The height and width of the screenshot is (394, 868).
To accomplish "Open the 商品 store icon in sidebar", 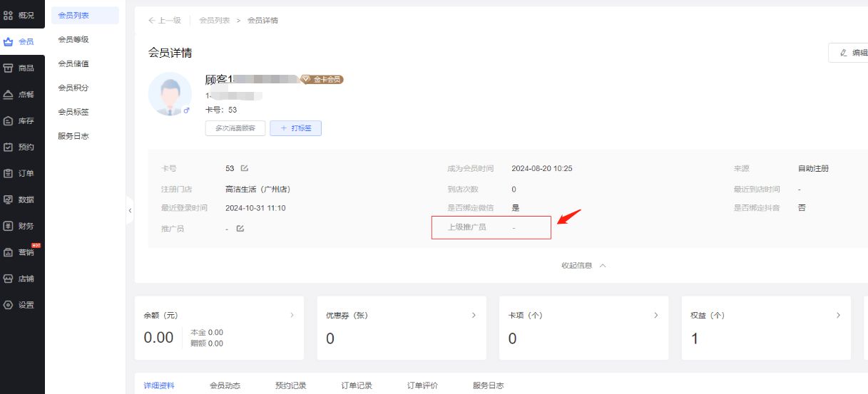I will 9,68.
